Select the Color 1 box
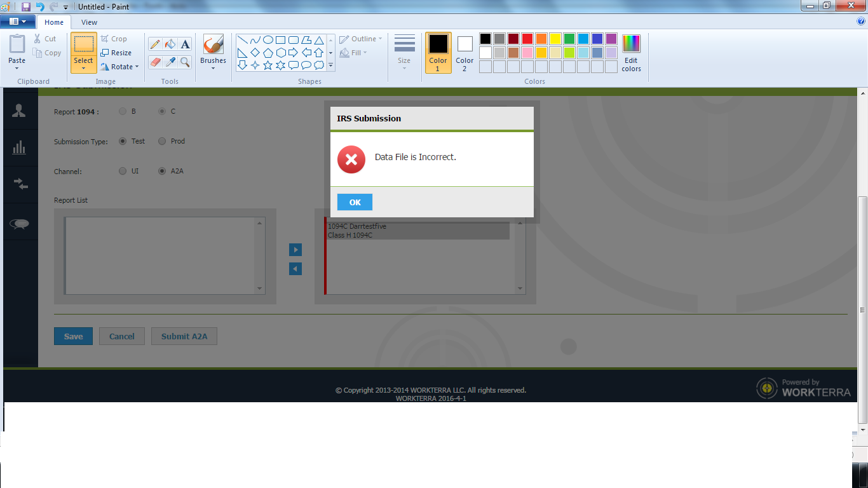The image size is (868, 488). pyautogui.click(x=438, y=51)
